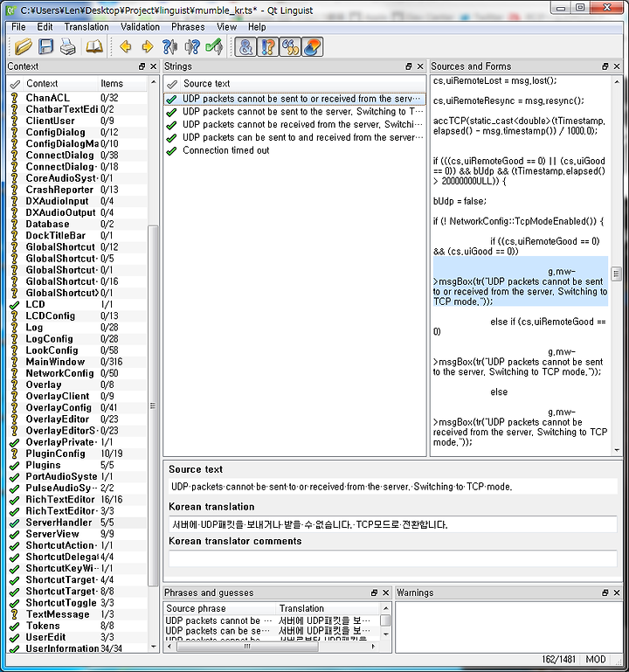Open the View menu
This screenshot has height=672, width=629.
pos(226,27)
